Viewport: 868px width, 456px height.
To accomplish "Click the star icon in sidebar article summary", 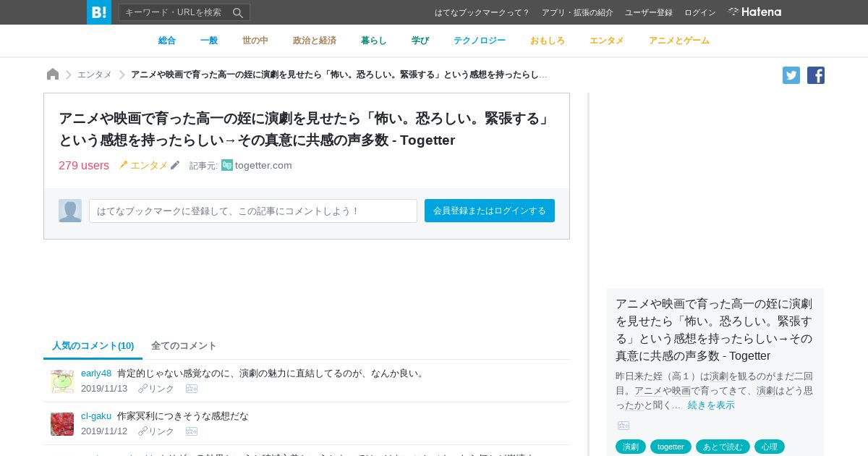I will tap(624, 426).
